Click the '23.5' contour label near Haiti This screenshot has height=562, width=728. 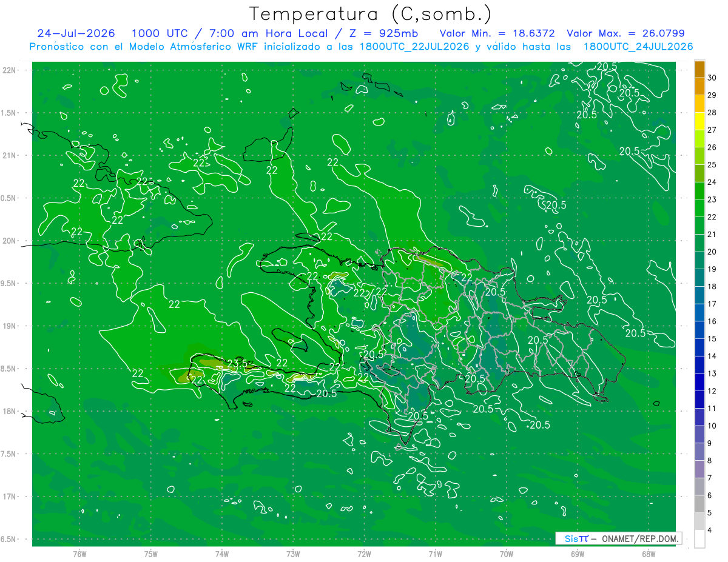coord(237,364)
